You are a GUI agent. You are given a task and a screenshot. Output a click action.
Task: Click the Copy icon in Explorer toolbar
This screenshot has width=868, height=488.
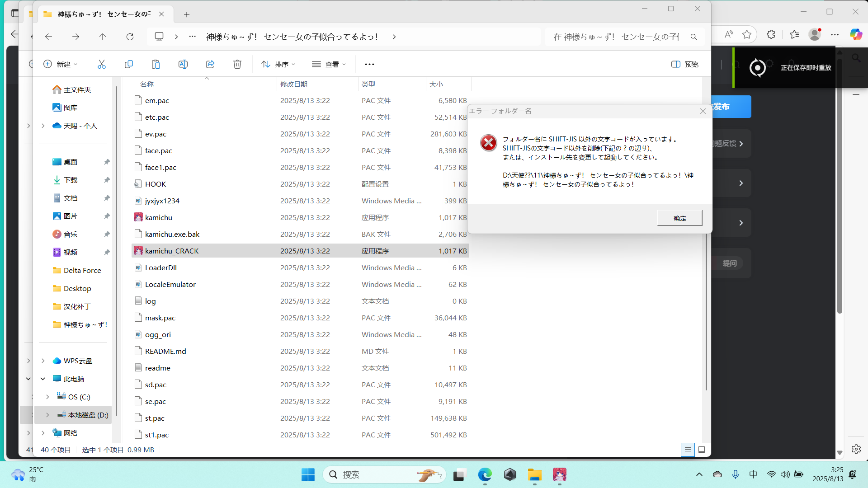pos(129,64)
